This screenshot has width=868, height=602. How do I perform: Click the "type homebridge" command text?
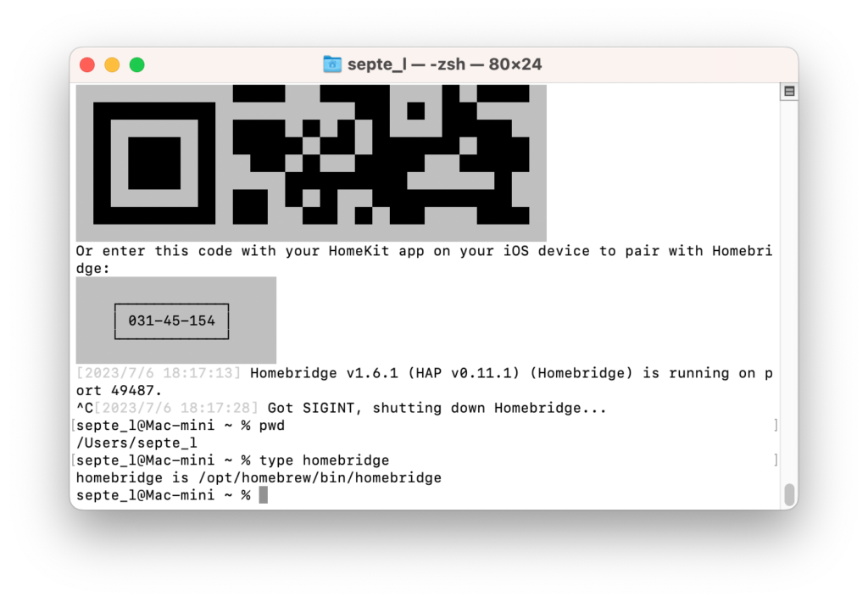tap(324, 460)
